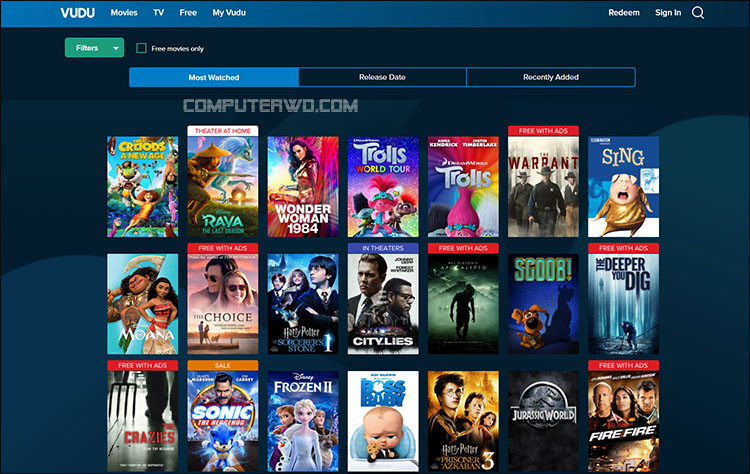The height and width of the screenshot is (474, 750).
Task: Open the Trolls poster with Anna Kendrick
Action: (463, 187)
